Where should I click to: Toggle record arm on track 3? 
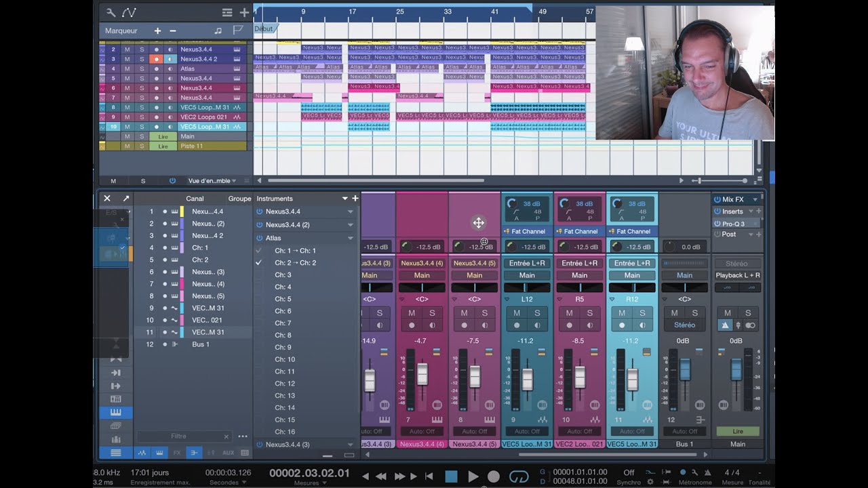(x=157, y=59)
